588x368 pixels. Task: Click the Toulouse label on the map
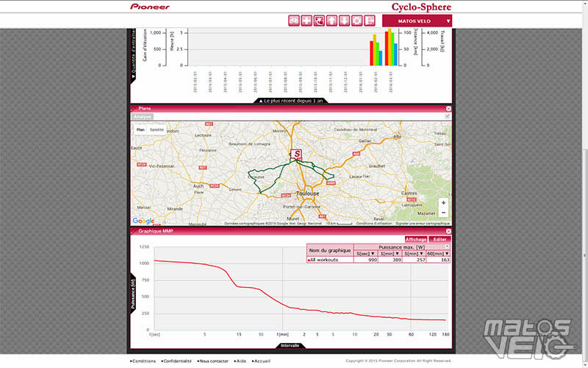point(307,194)
